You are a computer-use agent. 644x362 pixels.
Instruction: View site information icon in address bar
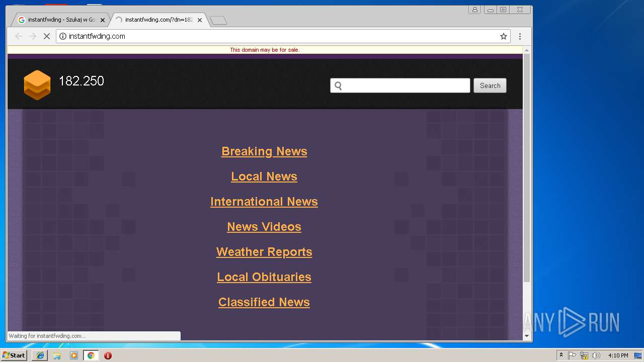[x=63, y=36]
